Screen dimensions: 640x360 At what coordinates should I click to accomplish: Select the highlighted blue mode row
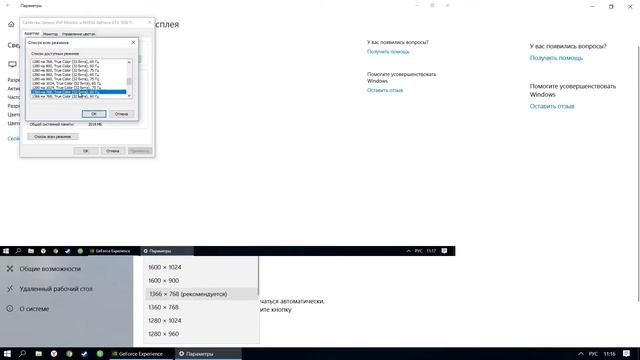78,92
